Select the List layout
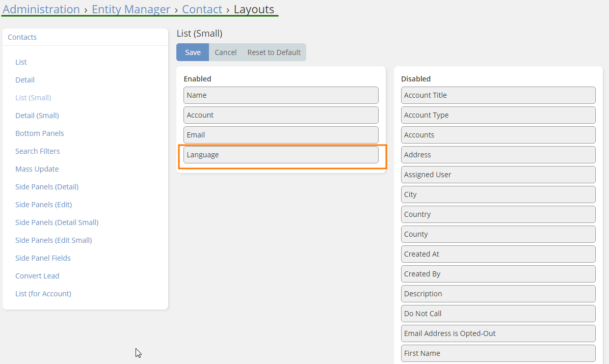 point(21,62)
